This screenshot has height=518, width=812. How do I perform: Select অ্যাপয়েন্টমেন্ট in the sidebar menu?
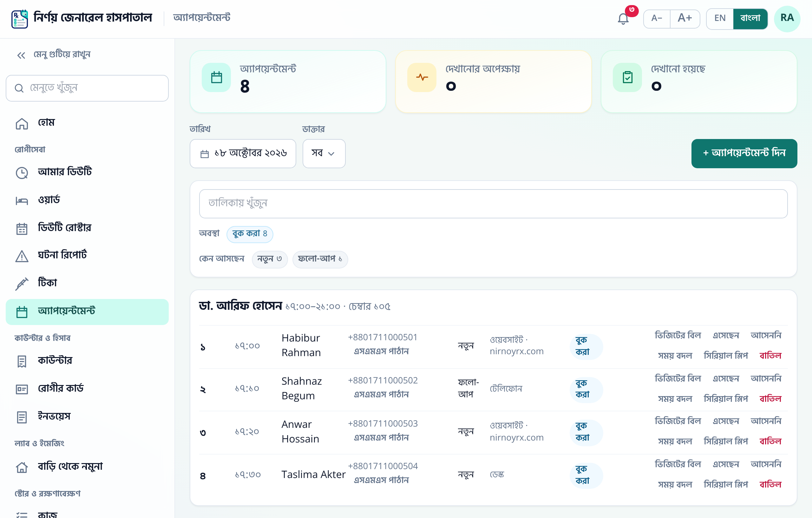coord(87,312)
